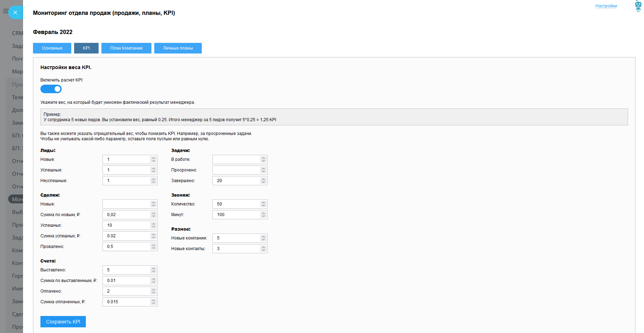The height and width of the screenshot is (333, 644).
Task: Open the План Компании tab
Action: pos(126,48)
